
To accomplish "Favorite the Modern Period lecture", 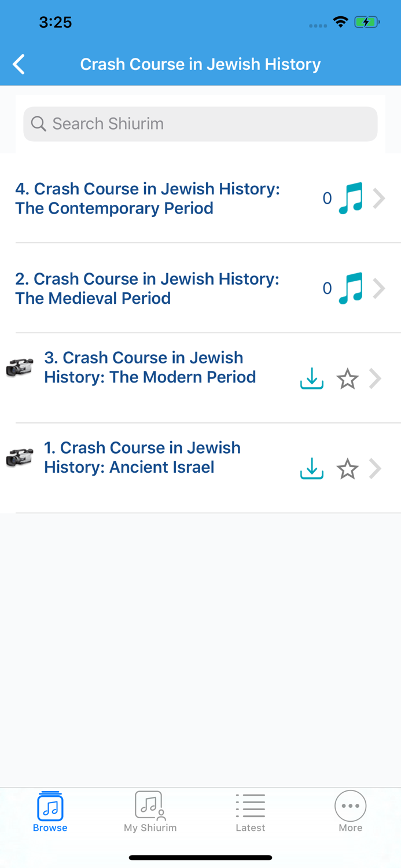I will point(347,379).
